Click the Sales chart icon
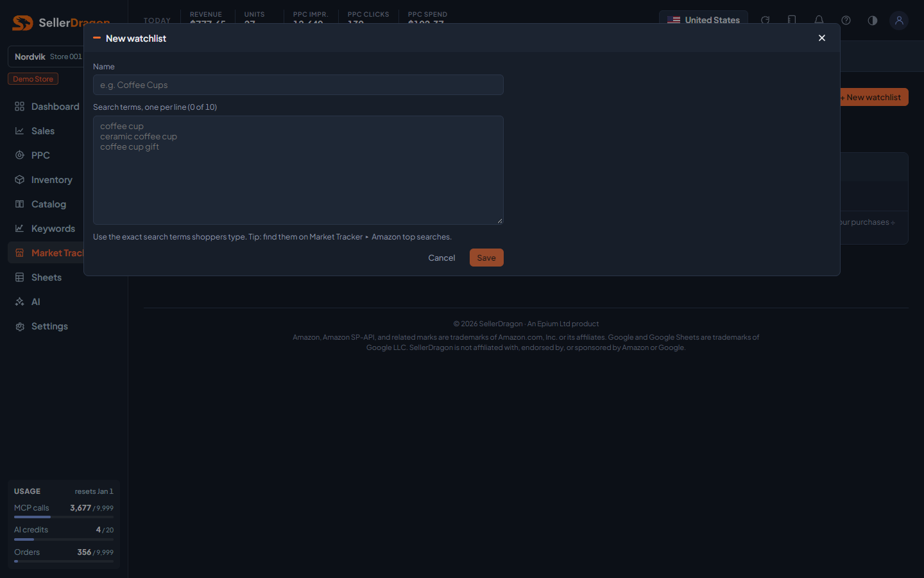 (20, 131)
